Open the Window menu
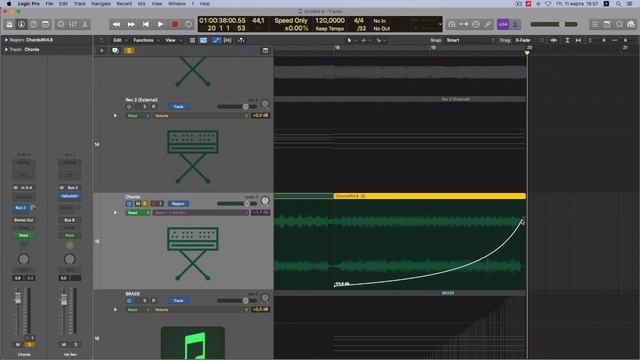This screenshot has height=360, width=640. [x=177, y=4]
